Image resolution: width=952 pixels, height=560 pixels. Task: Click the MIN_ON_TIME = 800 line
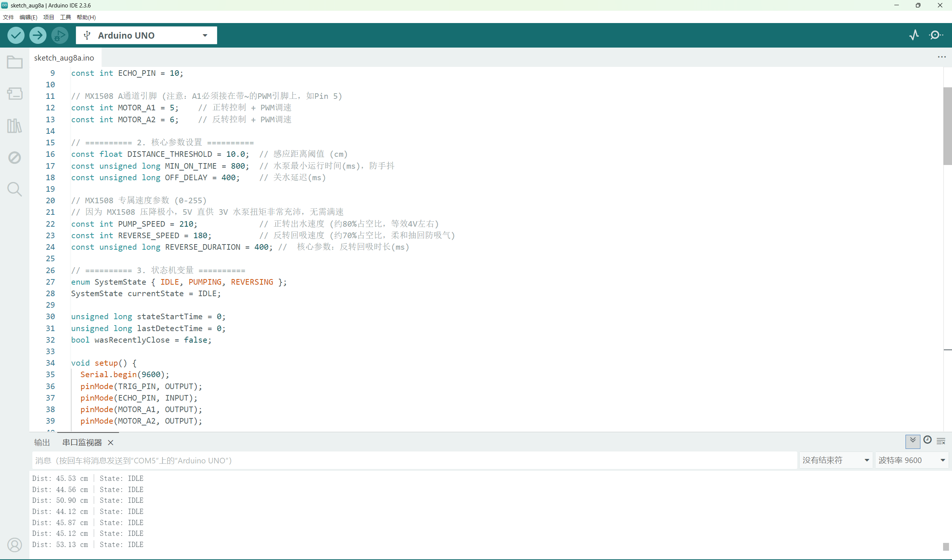(233, 166)
